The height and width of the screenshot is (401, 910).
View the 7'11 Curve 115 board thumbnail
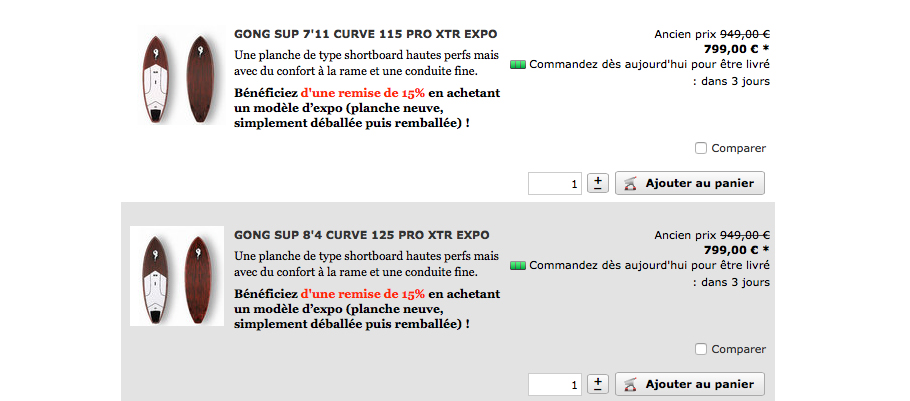click(x=180, y=77)
